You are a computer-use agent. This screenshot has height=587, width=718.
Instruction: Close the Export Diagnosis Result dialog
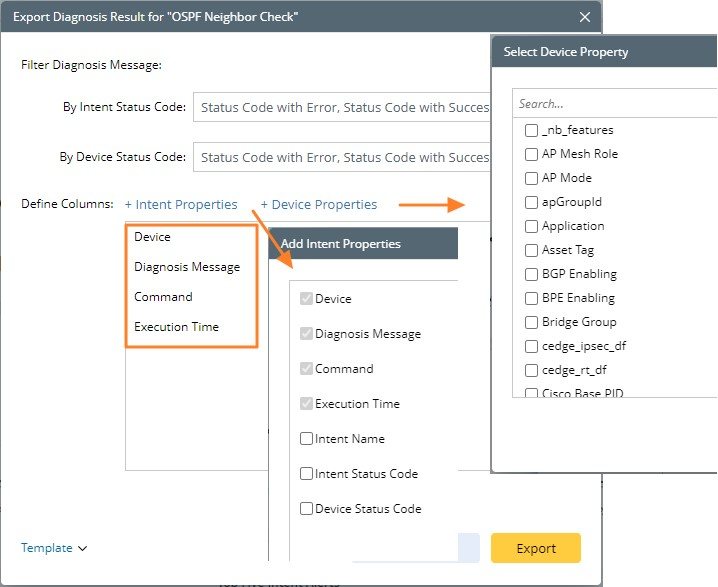coord(585,16)
